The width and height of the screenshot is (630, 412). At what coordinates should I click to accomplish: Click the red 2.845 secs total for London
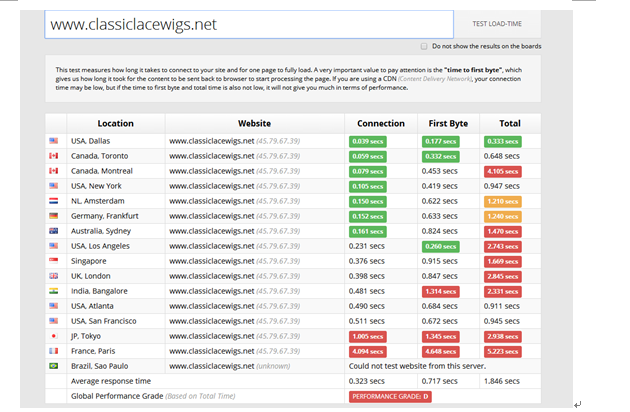point(503,277)
